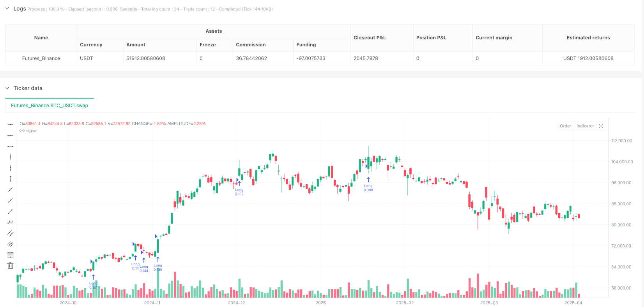This screenshot has height=307, width=644.
Task: Collapse the Logs section chevron
Action: [x=7, y=9]
